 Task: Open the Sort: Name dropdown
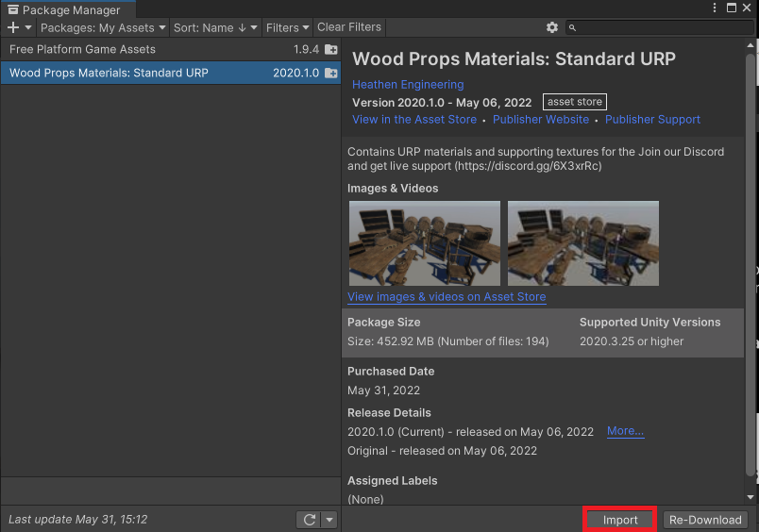[215, 27]
